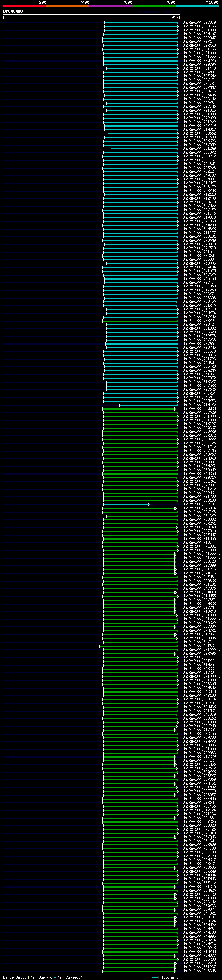
Task: Select hit label UniRef100_A1BJF4
Action: pos(199,543)
